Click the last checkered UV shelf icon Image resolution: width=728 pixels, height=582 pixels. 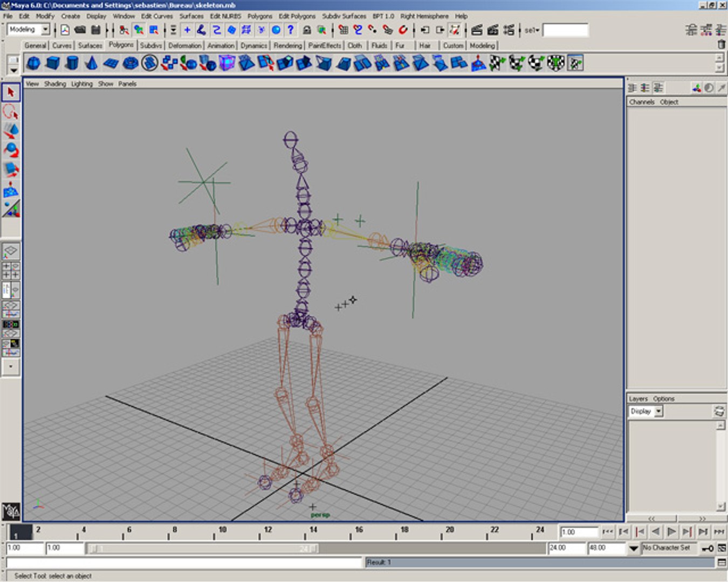575,63
